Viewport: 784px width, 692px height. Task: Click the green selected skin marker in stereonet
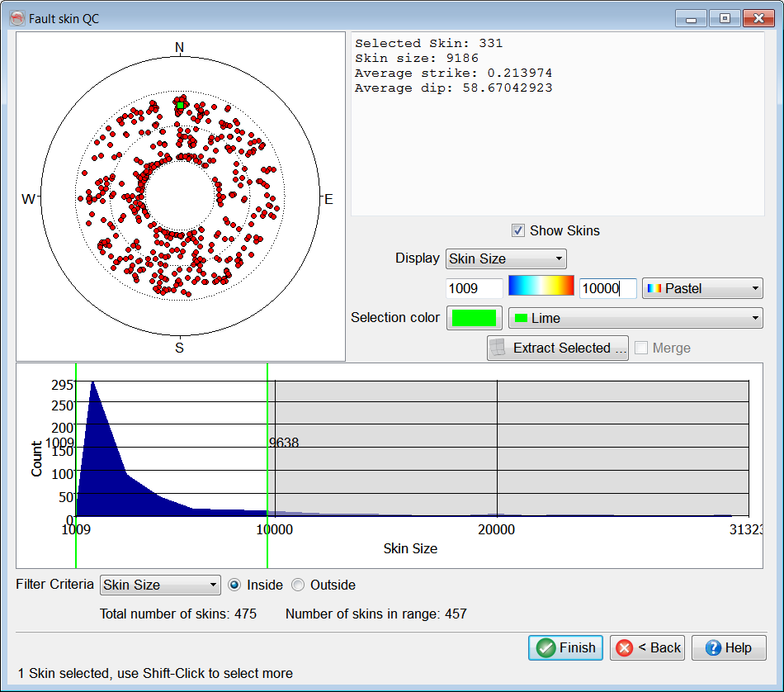[x=180, y=105]
